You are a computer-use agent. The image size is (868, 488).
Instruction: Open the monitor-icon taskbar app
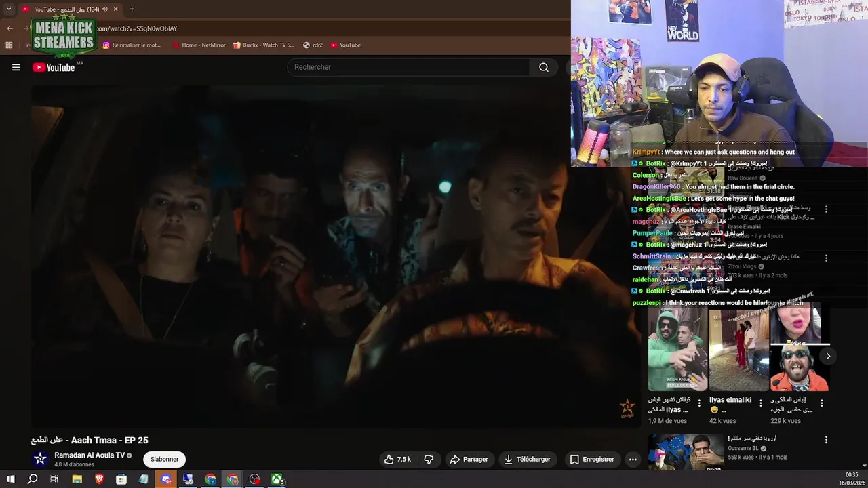pos(188,479)
